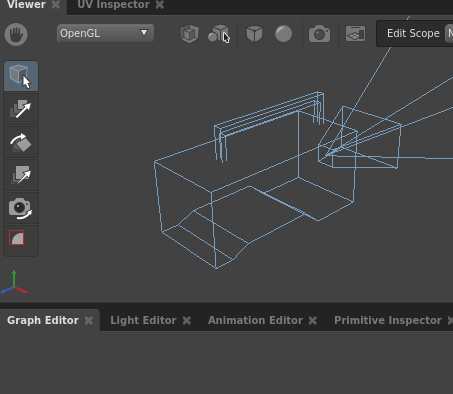Click the hand pan icon beside OpenGL
The image size is (453, 394).
[16, 34]
